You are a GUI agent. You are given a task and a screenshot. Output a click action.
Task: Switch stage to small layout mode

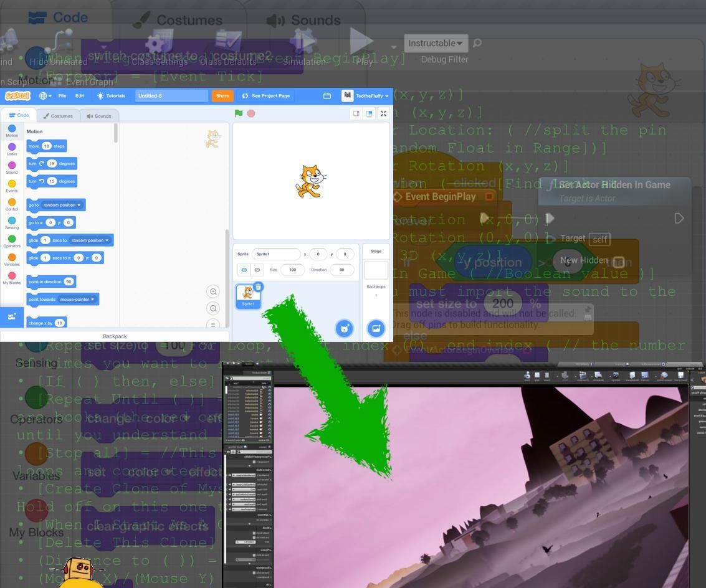tap(356, 113)
